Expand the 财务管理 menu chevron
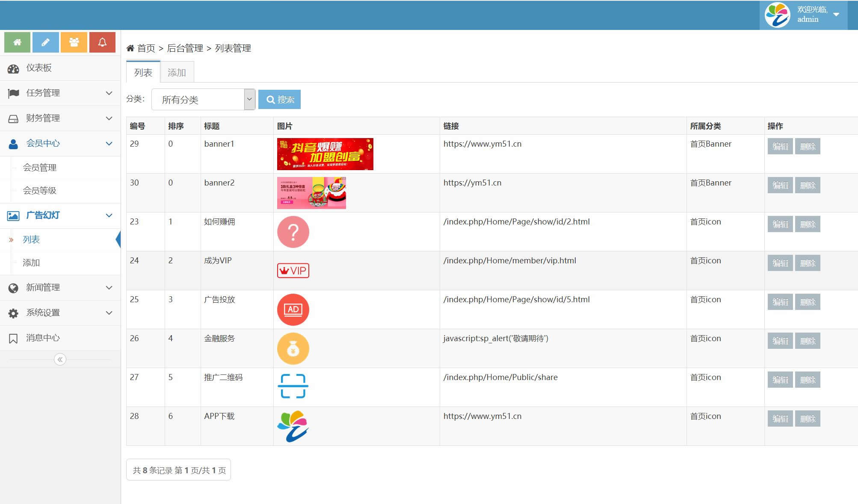 point(109,118)
